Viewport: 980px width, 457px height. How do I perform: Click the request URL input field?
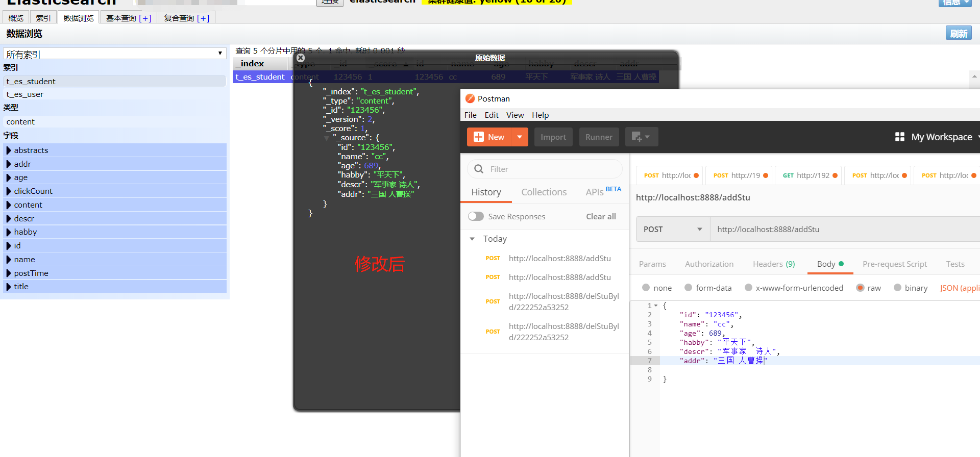click(x=845, y=229)
